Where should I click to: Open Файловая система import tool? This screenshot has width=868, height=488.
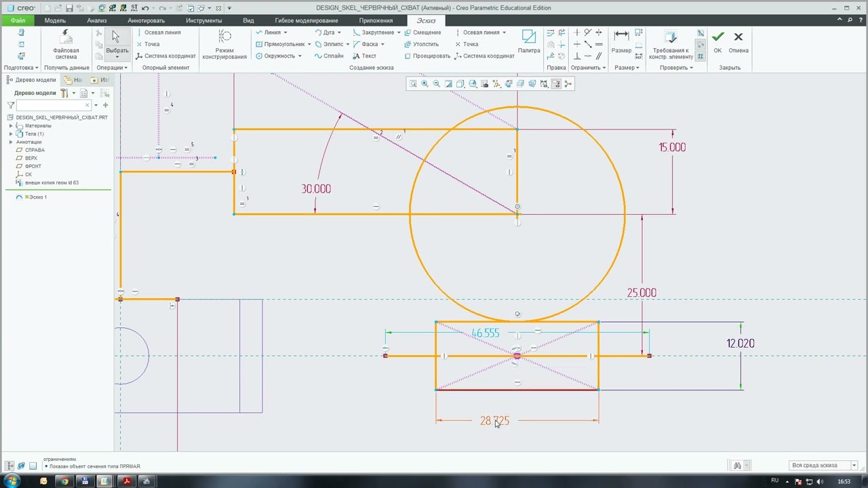click(x=66, y=44)
